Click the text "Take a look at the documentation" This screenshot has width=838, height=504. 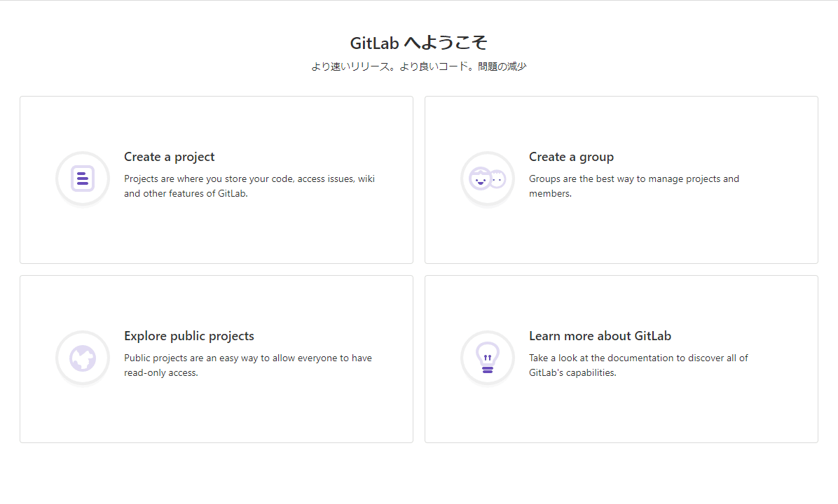point(602,358)
